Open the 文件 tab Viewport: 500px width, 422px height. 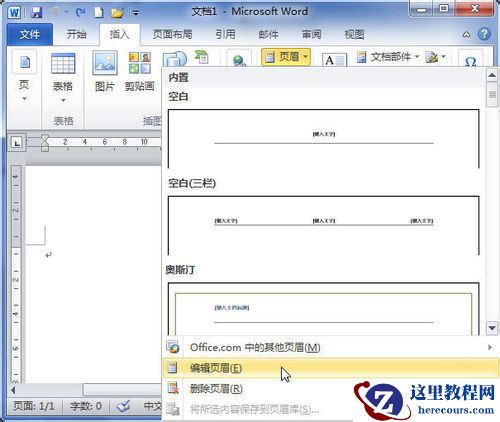click(29, 34)
